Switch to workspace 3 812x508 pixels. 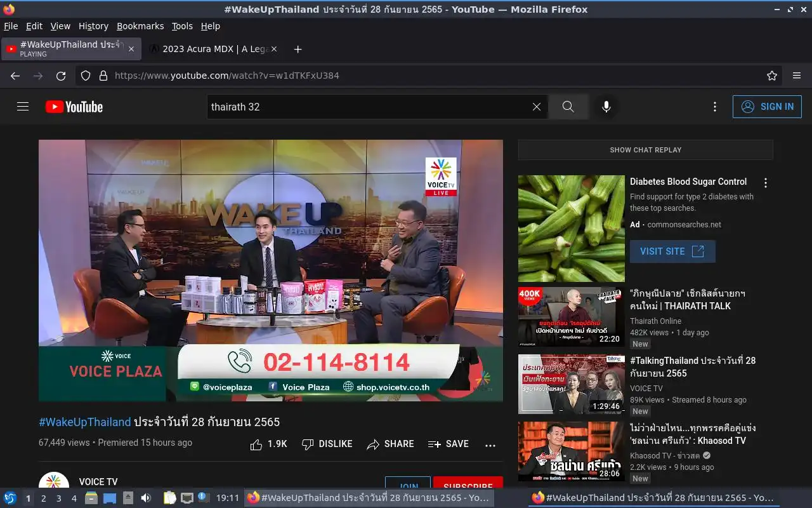[58, 498]
